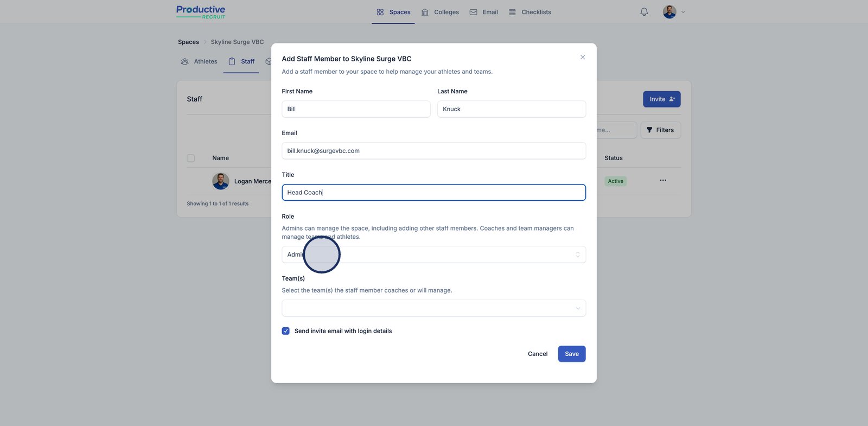This screenshot has width=868, height=426.
Task: Open the user profile avatar menu
Action: point(669,12)
